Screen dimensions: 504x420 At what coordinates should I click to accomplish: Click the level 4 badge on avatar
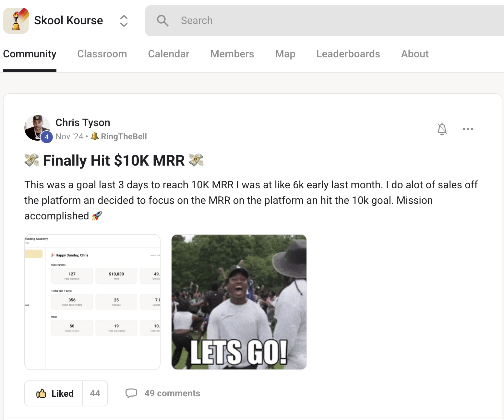tap(47, 137)
